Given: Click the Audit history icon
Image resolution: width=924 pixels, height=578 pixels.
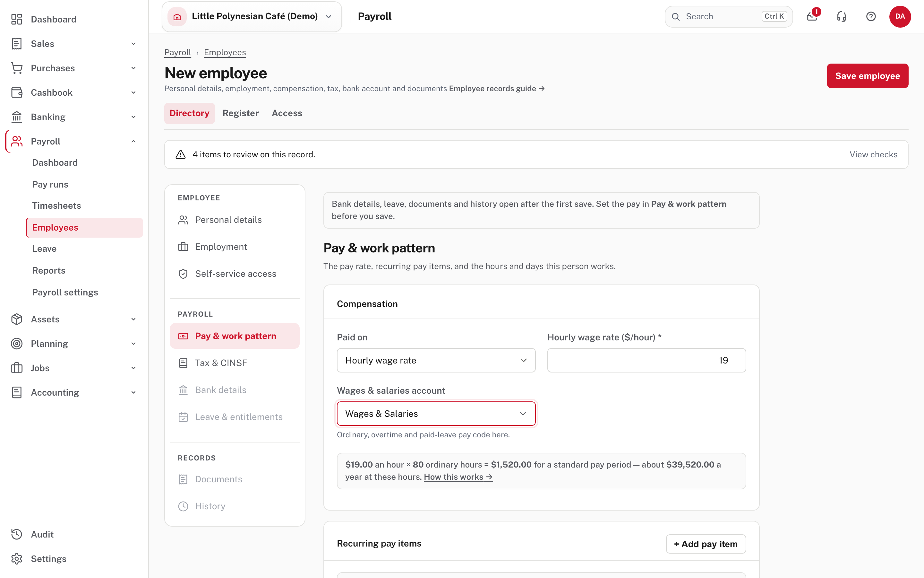Looking at the screenshot, I should [16, 534].
